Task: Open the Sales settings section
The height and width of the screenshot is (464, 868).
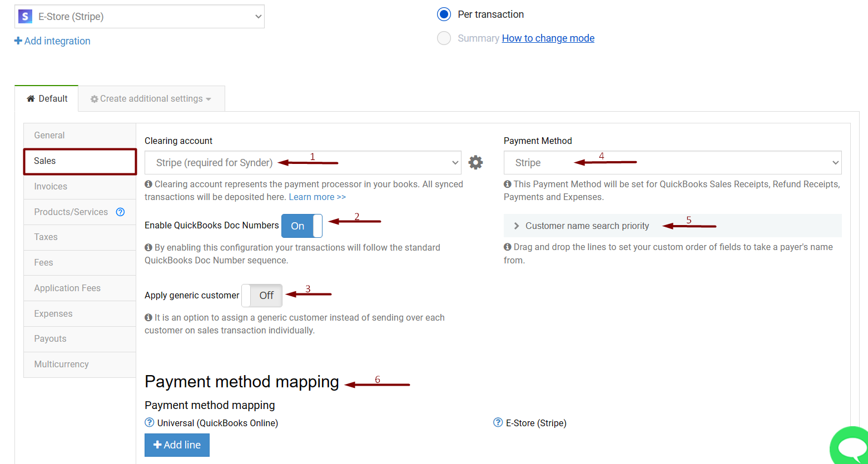Action: pos(80,161)
